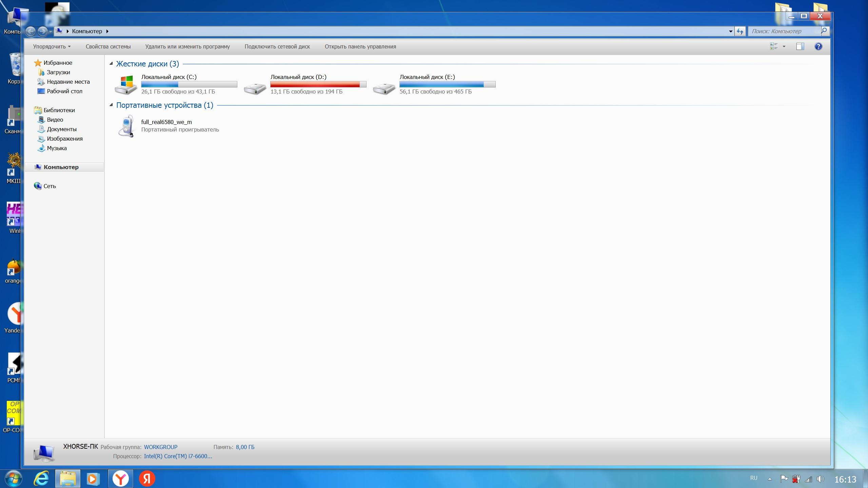Open Yandex Browser from the taskbar
868x488 pixels.
[121, 479]
